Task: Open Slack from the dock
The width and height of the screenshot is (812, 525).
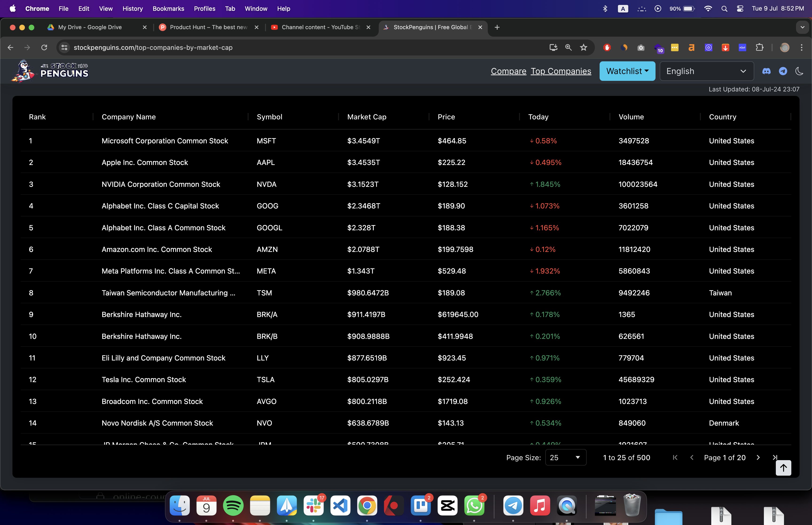Action: pyautogui.click(x=313, y=505)
